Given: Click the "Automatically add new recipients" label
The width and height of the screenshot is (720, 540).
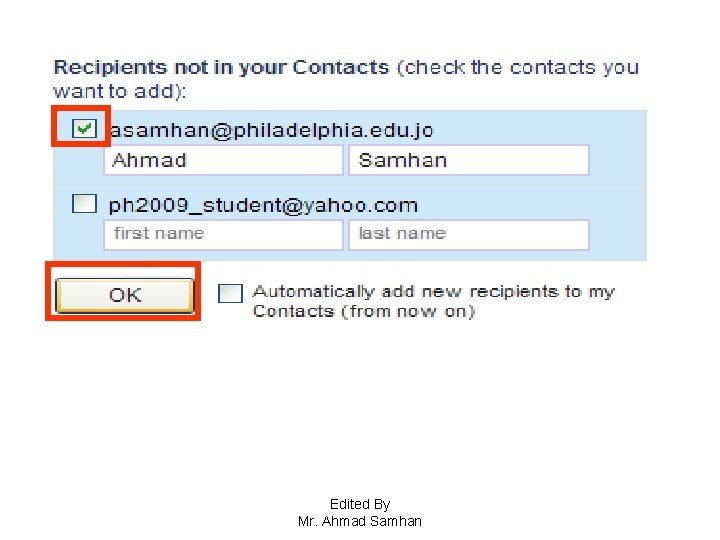Looking at the screenshot, I should [433, 292].
